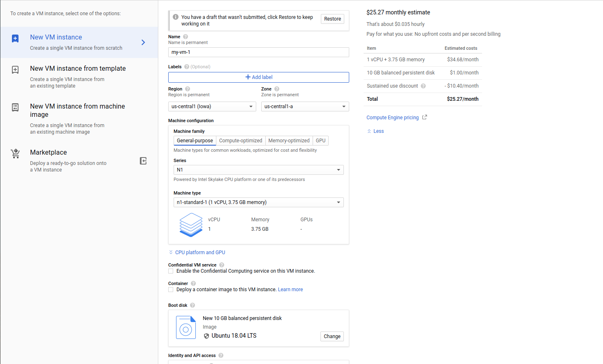Image resolution: width=603 pixels, height=364 pixels.
Task: Click the Restore button
Action: click(332, 19)
